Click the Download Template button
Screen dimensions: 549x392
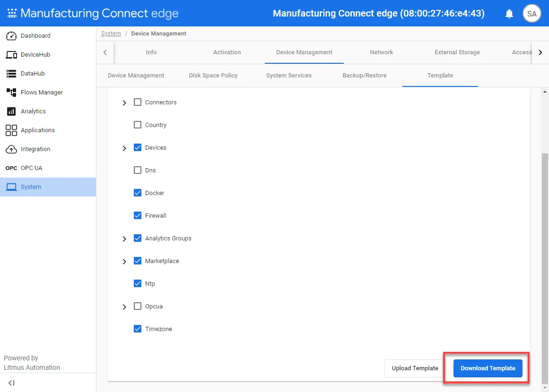488,368
